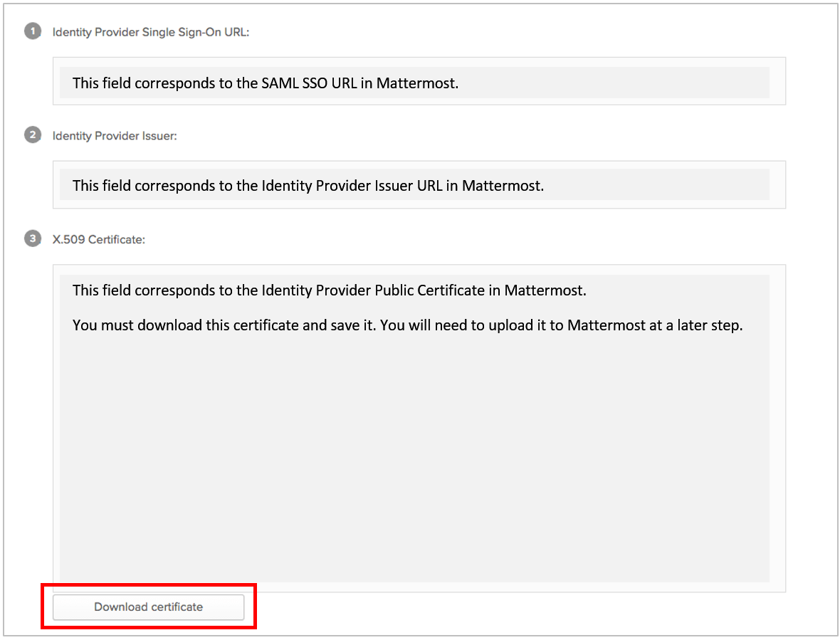Click the gray circle above the certificate field

tap(33, 238)
